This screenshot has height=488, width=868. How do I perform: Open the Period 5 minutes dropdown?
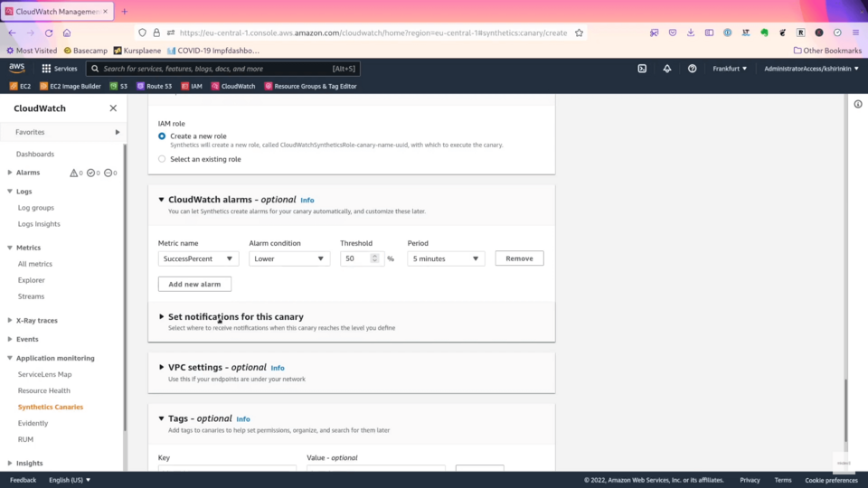pos(446,259)
